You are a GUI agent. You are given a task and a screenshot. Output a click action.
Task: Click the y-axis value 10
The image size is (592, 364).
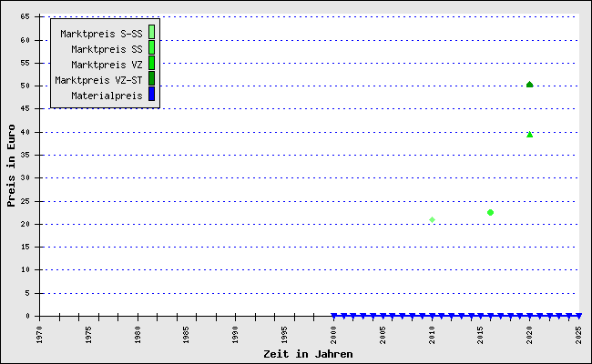[26, 269]
